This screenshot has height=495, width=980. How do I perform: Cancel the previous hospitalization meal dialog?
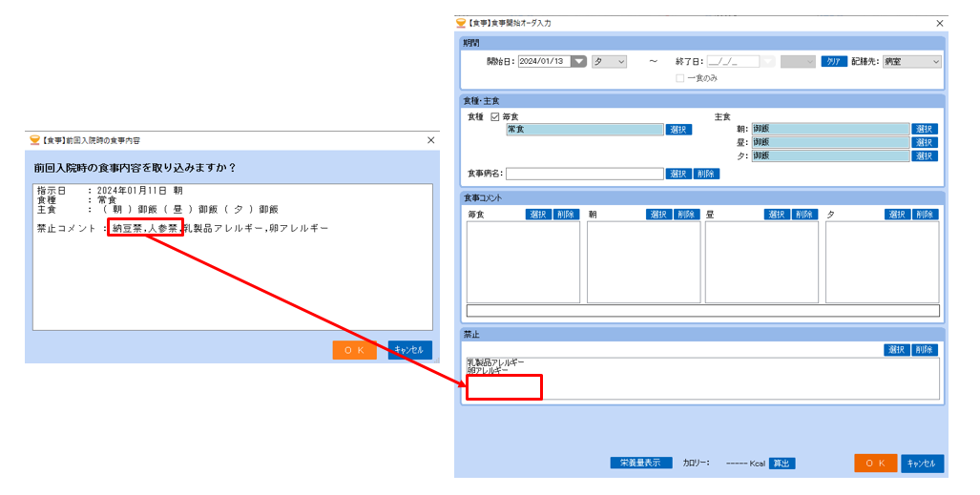click(410, 350)
